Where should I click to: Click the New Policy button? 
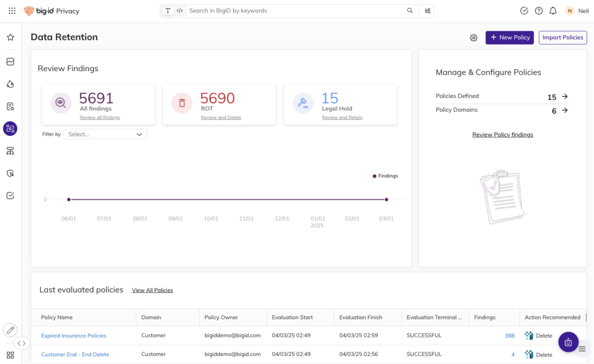(509, 38)
